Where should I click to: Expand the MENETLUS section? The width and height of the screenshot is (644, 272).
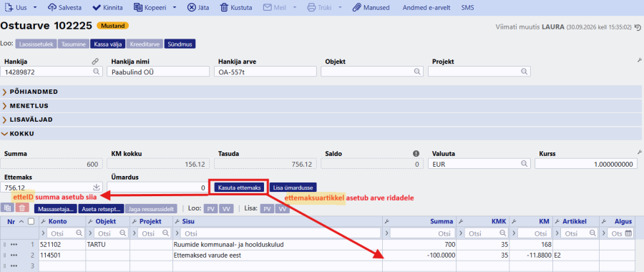[321, 106]
